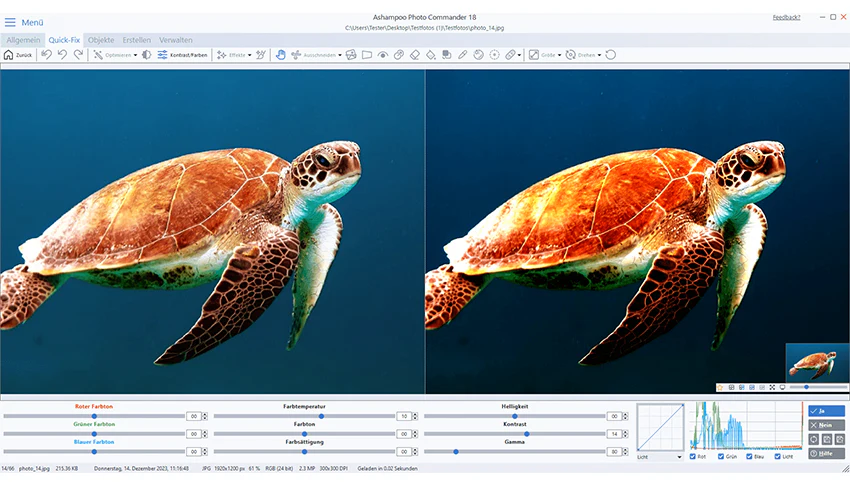This screenshot has width=850, height=486.
Task: Select the eraser tool in toolbar
Action: pos(415,55)
